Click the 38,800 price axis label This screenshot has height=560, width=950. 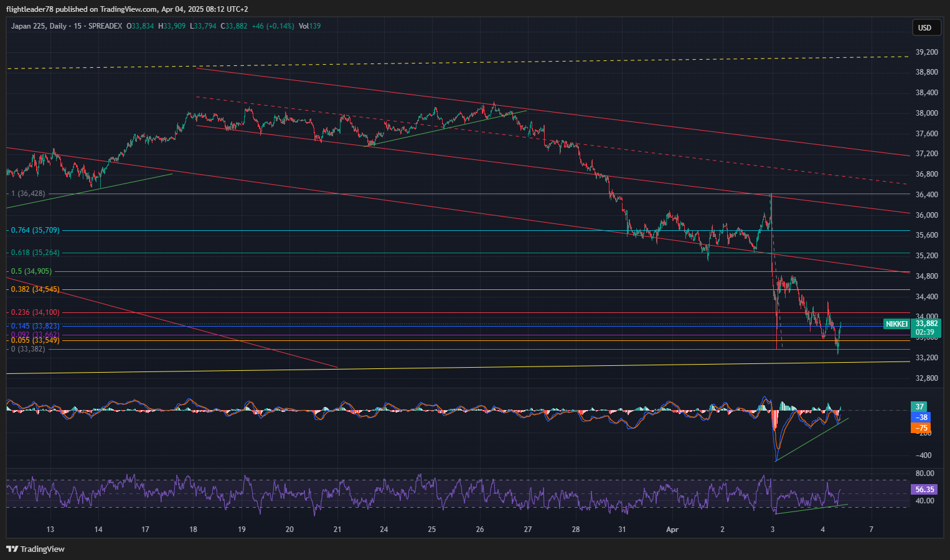pyautogui.click(x=926, y=72)
